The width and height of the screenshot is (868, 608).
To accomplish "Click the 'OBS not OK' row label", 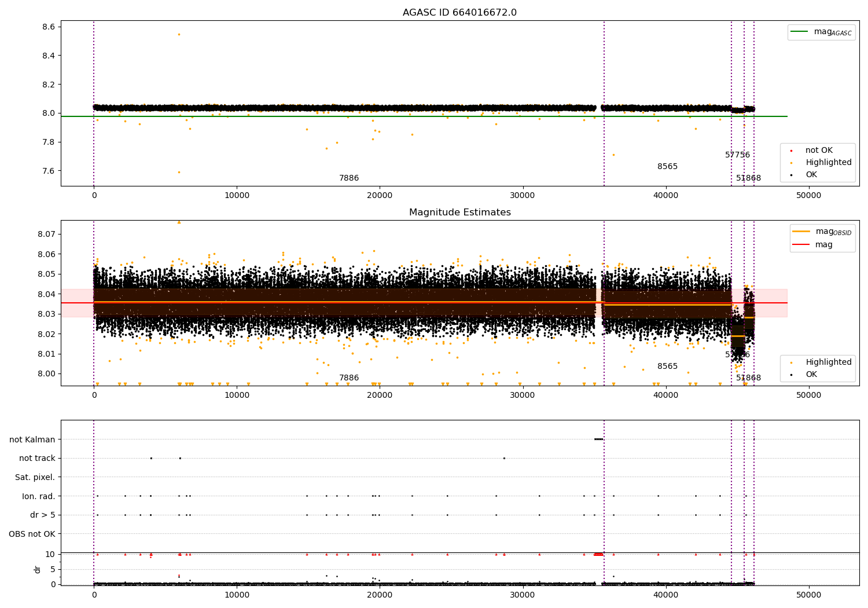I will pos(32,534).
